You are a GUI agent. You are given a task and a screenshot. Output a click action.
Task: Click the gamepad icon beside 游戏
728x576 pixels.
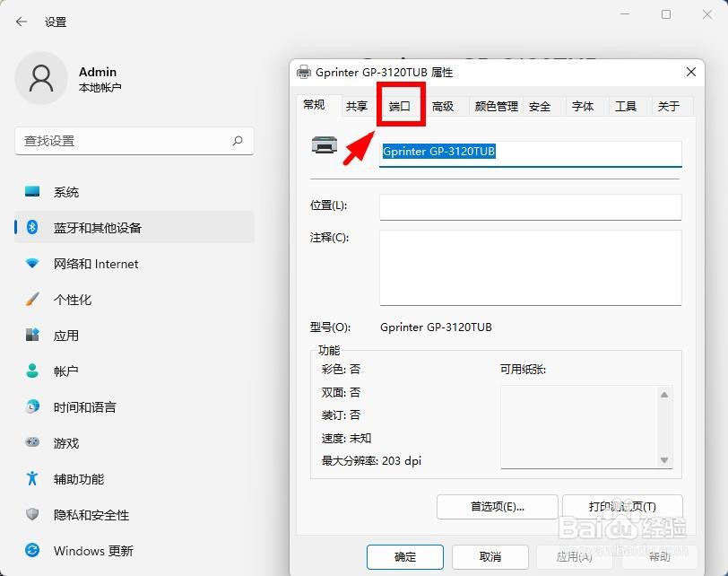pyautogui.click(x=32, y=442)
